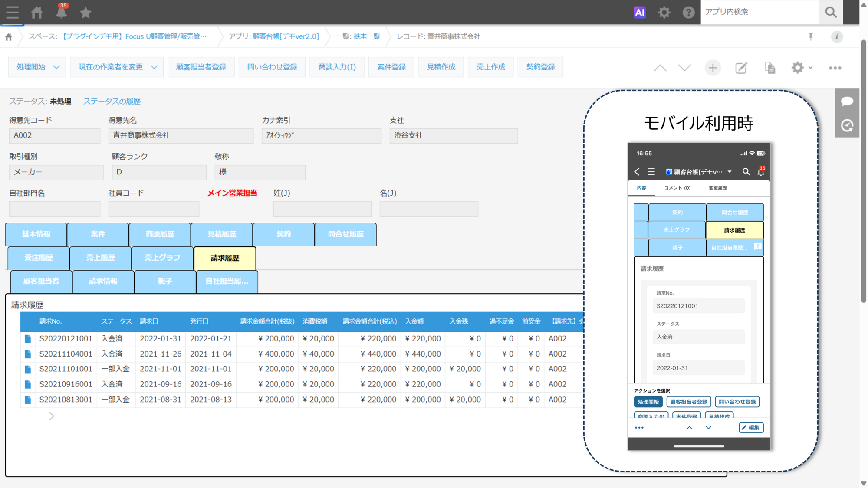The image size is (868, 488).
Task: Switch to 見積履歴 tab
Action: 222,234
